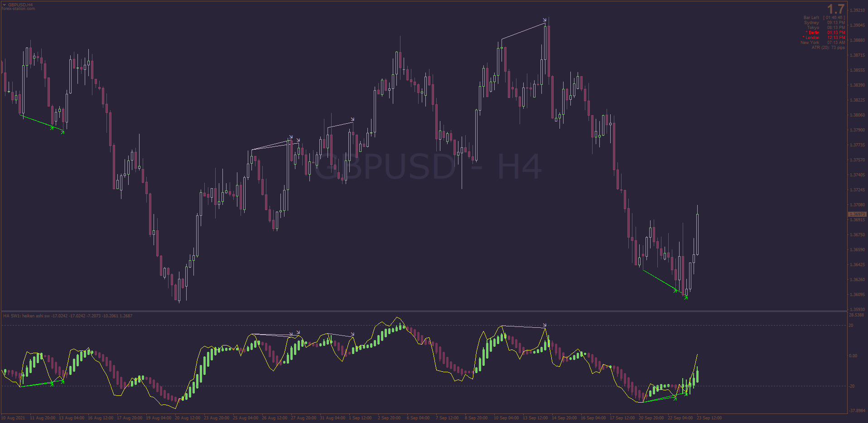Screen dimensions: 868x423
Task: Click the 20 Aug 12:00 time axis label
Action: (188, 418)
